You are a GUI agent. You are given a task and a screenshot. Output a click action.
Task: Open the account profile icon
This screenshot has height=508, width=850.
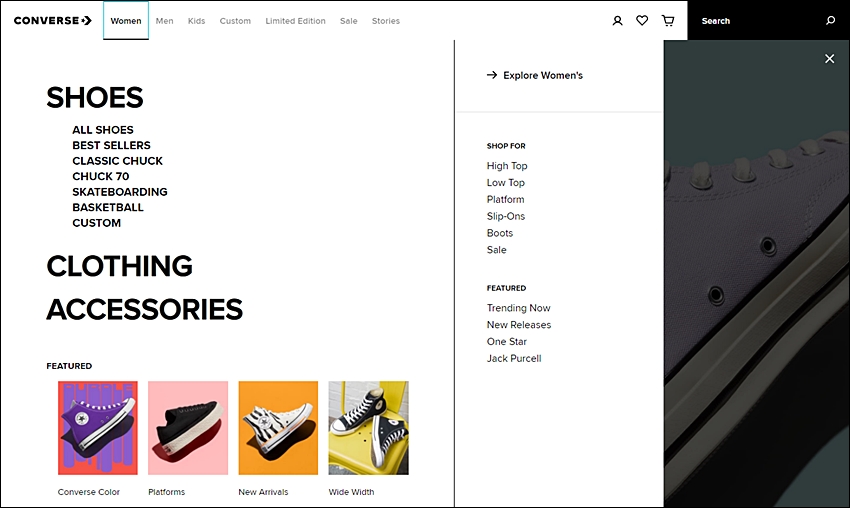pyautogui.click(x=617, y=21)
